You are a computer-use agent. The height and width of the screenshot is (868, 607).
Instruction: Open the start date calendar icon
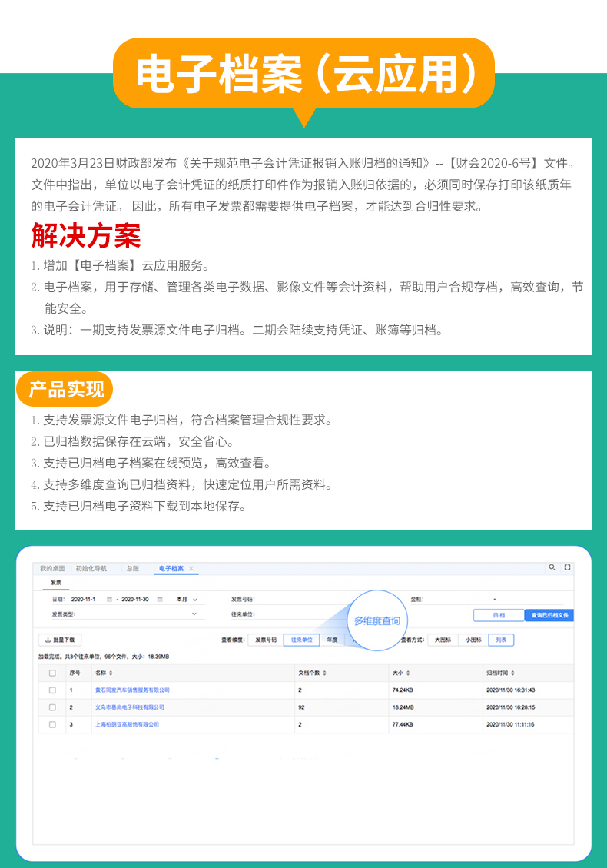click(110, 600)
